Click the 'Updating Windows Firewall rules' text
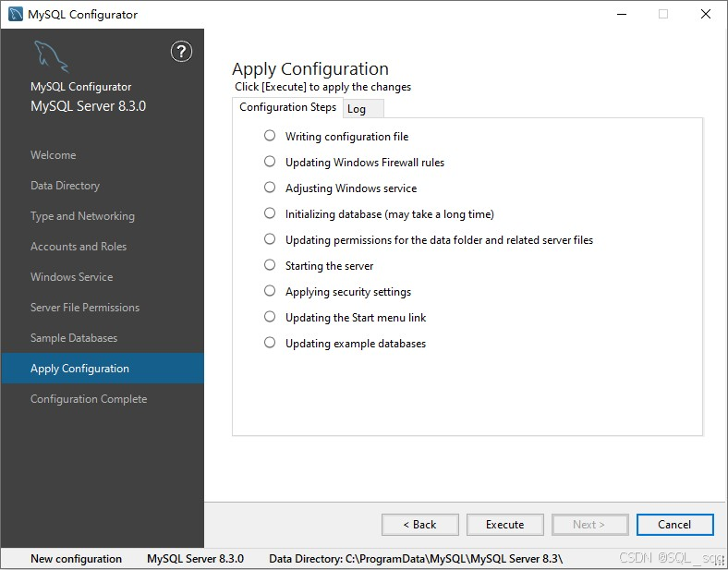The height and width of the screenshot is (570, 728). [x=365, y=163]
